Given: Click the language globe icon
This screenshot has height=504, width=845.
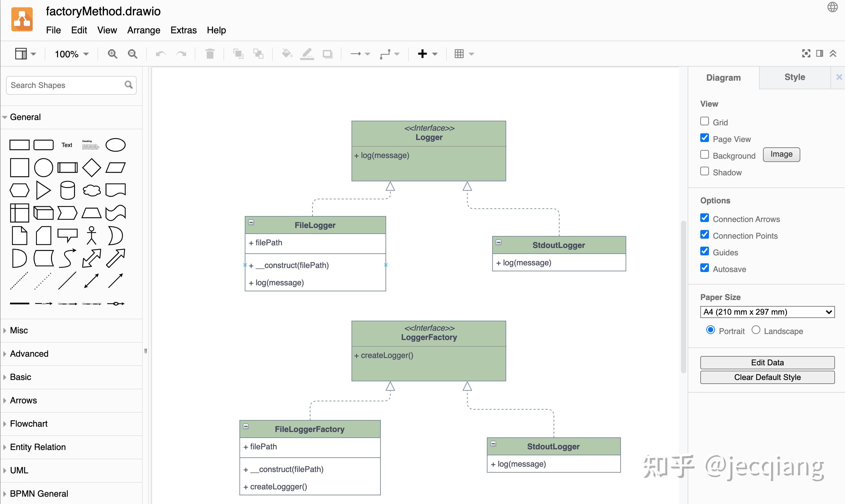Looking at the screenshot, I should pos(832,7).
